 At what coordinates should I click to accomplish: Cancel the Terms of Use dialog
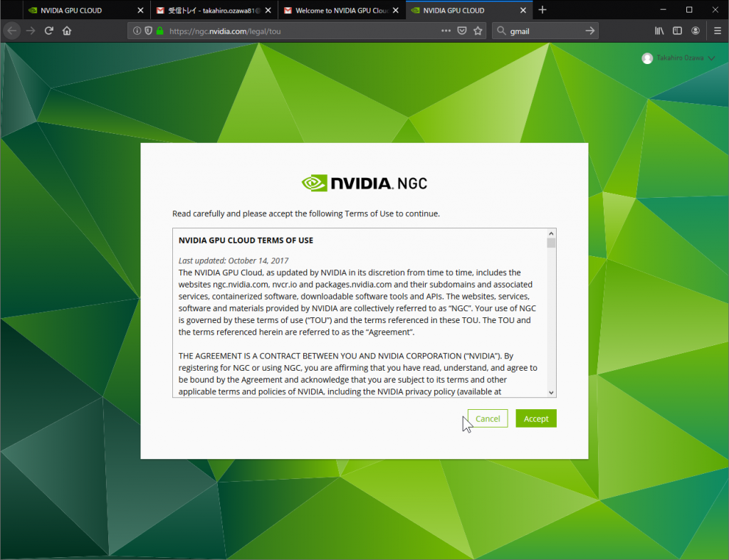488,419
